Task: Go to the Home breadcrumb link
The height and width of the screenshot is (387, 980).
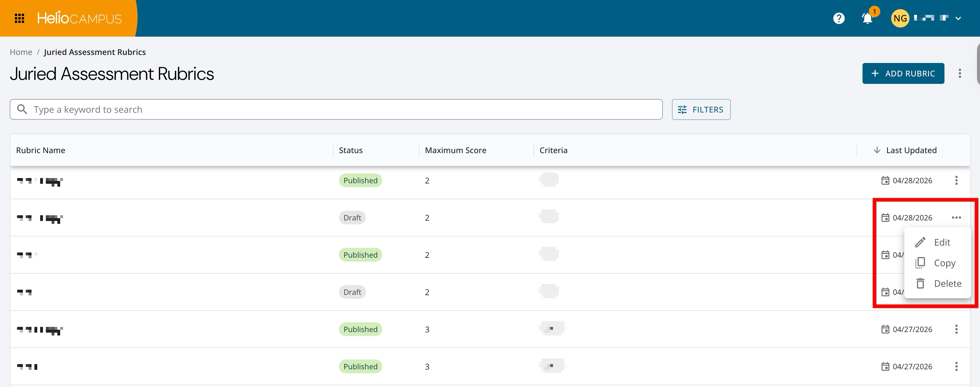Action: 21,52
